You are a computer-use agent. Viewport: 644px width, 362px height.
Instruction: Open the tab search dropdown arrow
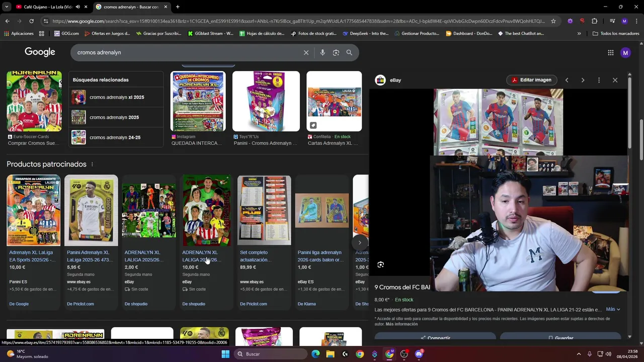coord(6,7)
